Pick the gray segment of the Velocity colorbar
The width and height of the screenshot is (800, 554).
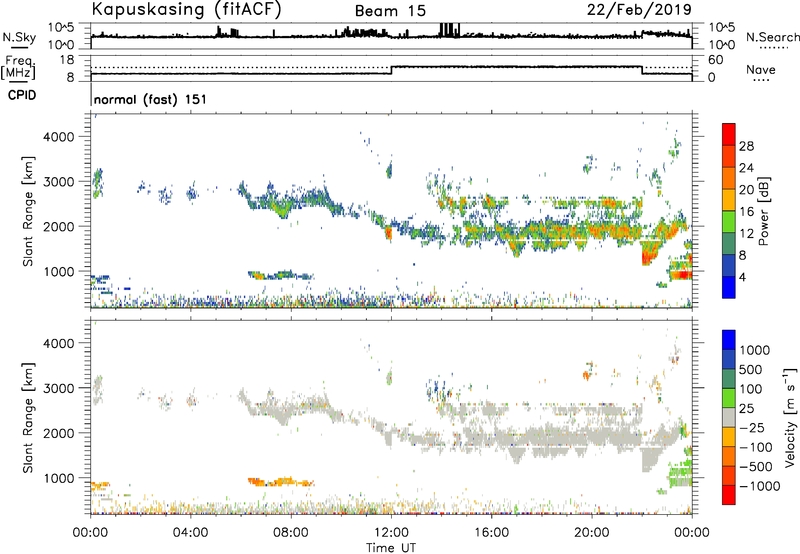(x=729, y=418)
